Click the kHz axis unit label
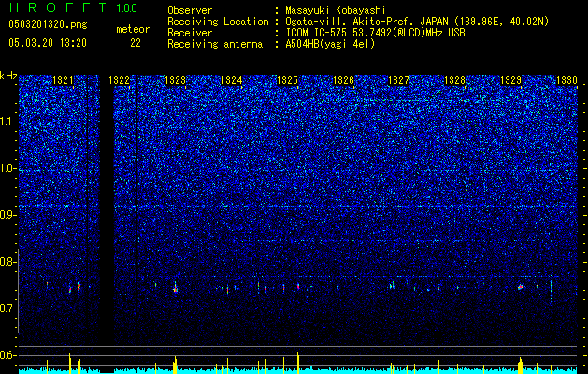The width and height of the screenshot is (588, 374). click(x=8, y=76)
